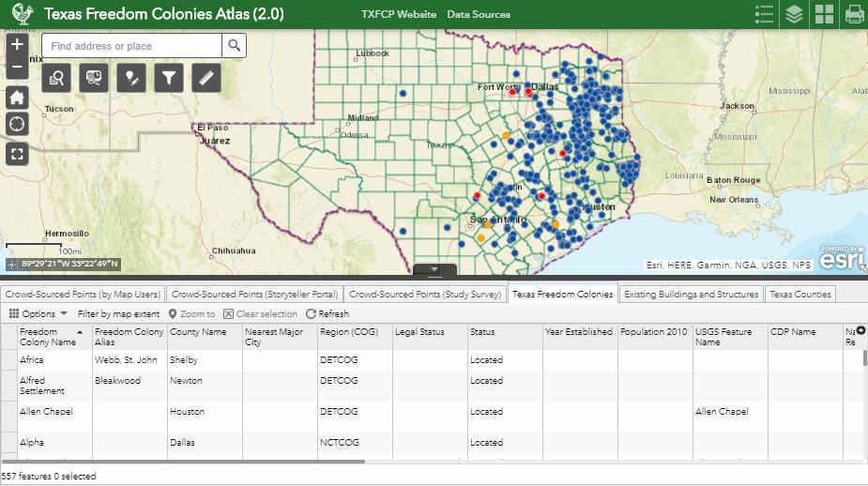Open the Add point edit widget
This screenshot has height=486, width=868.
coord(131,78)
